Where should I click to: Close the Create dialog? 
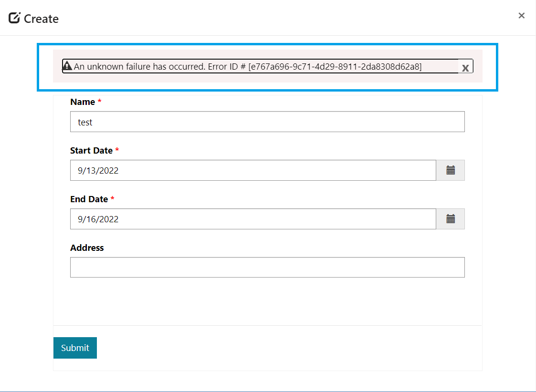pyautogui.click(x=521, y=15)
